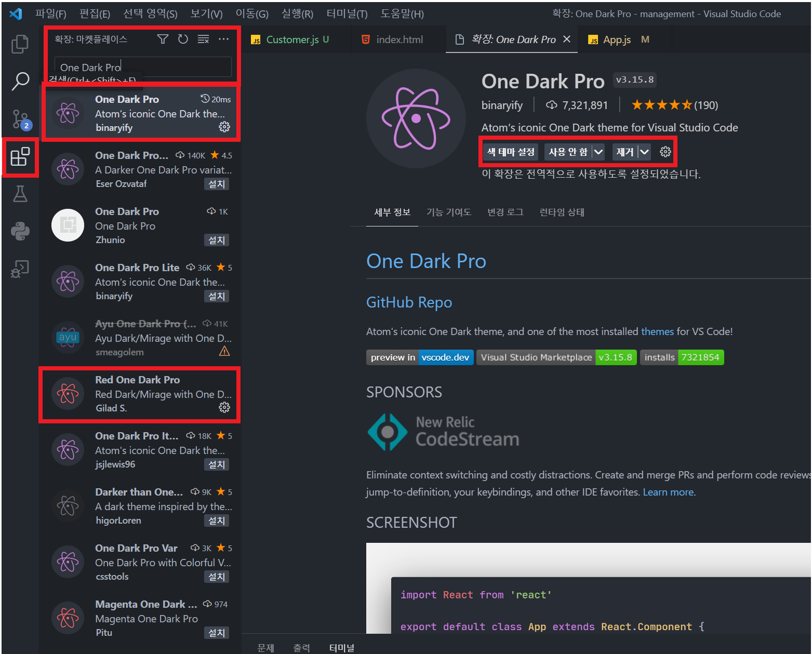The image size is (812, 654).
Task: Select the 세부 정보 tab
Action: pyautogui.click(x=392, y=212)
